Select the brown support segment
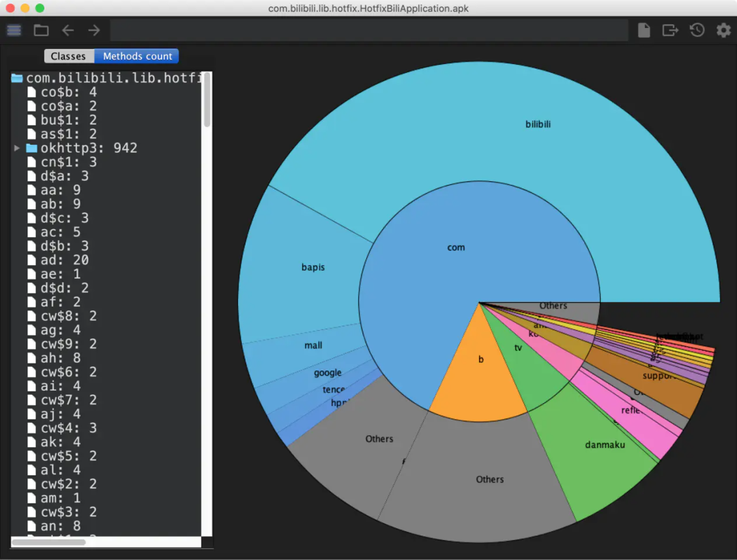737x560 pixels. (x=659, y=376)
